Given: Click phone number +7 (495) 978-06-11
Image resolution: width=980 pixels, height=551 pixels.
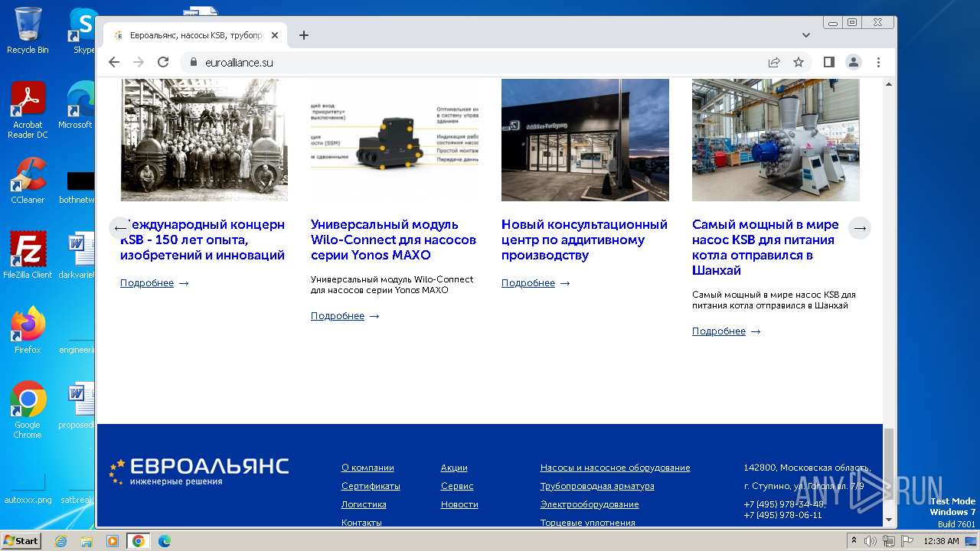Looking at the screenshot, I should coord(782,515).
